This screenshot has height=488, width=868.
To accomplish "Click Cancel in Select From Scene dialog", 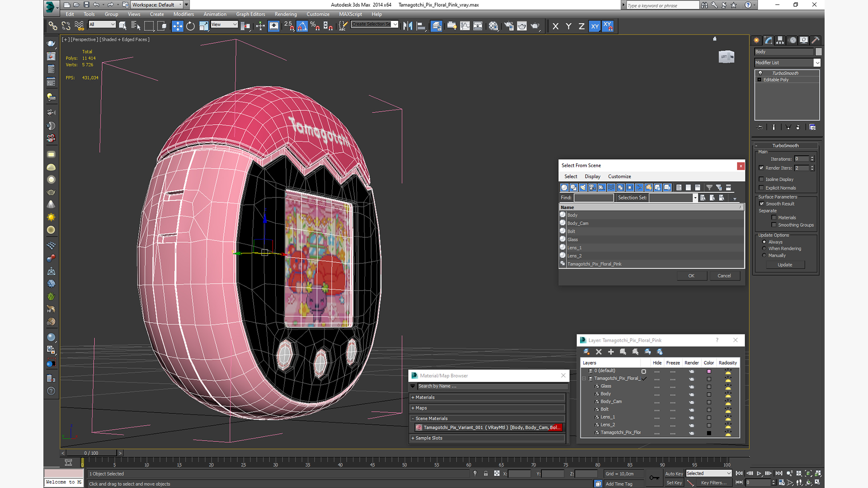I will pyautogui.click(x=724, y=276).
